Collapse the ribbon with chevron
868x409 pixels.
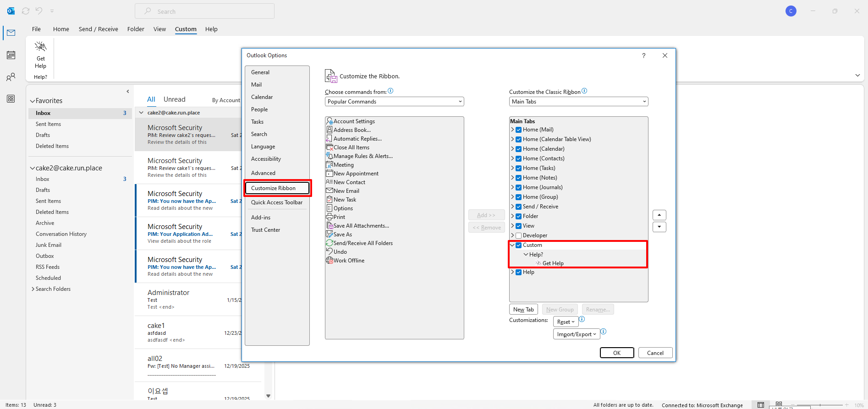pyautogui.click(x=857, y=76)
